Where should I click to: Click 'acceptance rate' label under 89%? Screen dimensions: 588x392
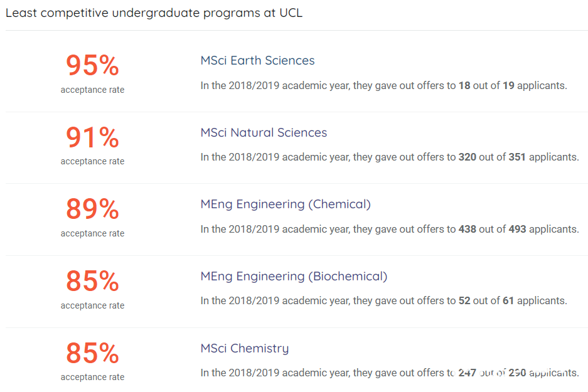(x=92, y=233)
